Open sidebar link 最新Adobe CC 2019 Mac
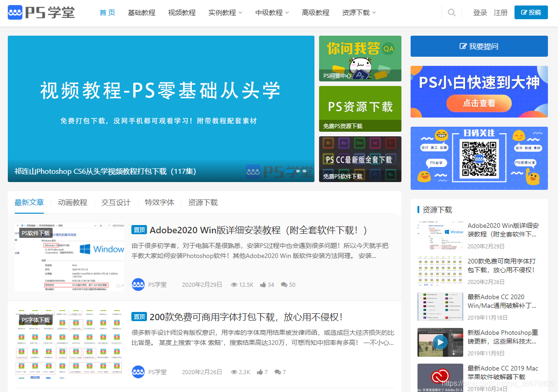The height and width of the screenshot is (392, 558). [503, 373]
